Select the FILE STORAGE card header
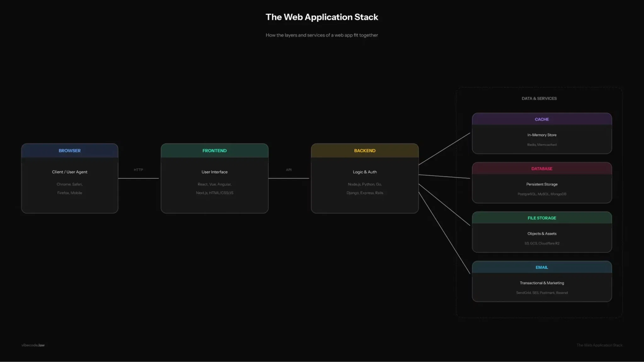This screenshot has height=362, width=644. [541, 218]
